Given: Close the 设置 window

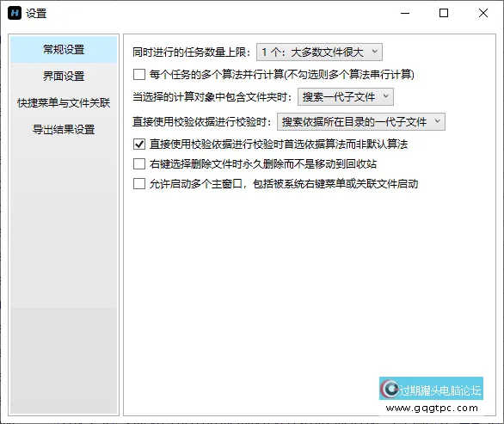Looking at the screenshot, I should click(483, 13).
